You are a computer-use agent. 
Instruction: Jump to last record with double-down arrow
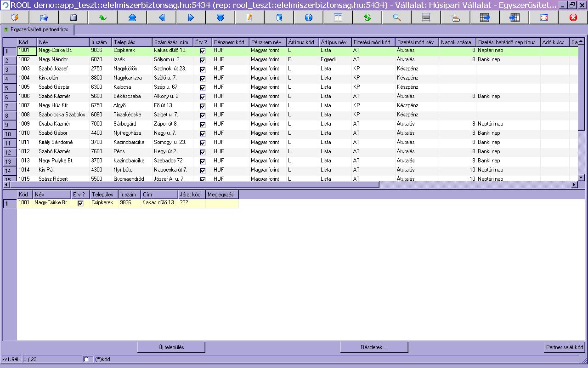[220, 17]
